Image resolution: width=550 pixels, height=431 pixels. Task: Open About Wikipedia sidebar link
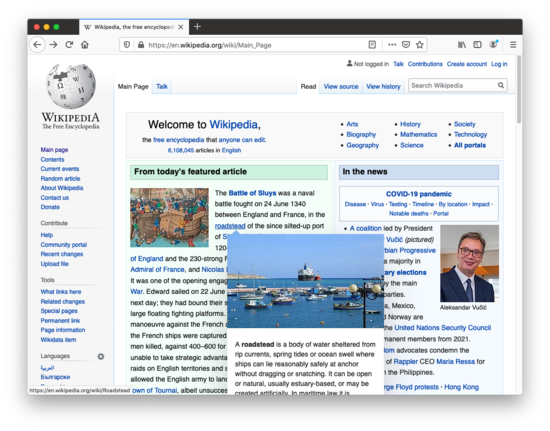coord(62,188)
